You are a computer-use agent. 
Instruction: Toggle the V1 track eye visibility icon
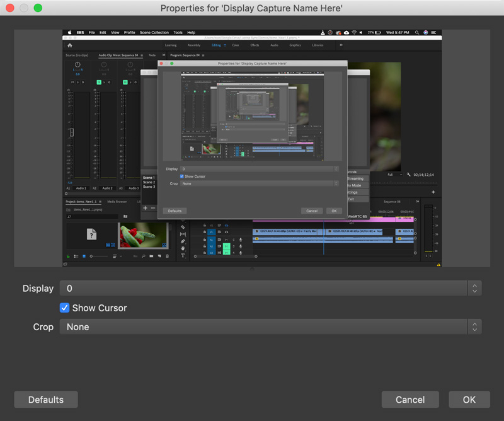point(226,232)
